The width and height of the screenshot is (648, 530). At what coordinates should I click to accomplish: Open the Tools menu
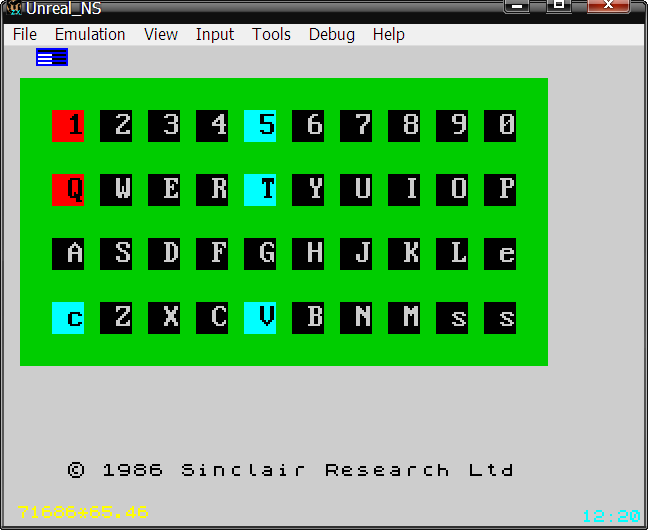[271, 34]
